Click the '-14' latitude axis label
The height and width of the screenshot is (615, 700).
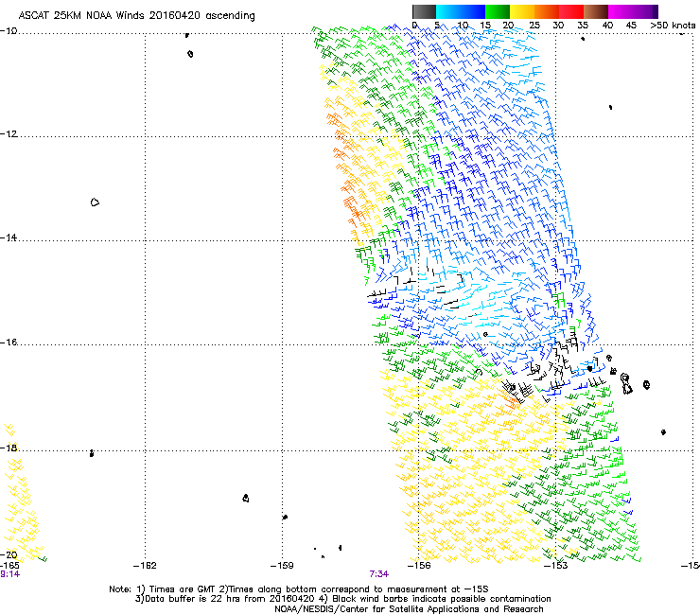pos(9,237)
